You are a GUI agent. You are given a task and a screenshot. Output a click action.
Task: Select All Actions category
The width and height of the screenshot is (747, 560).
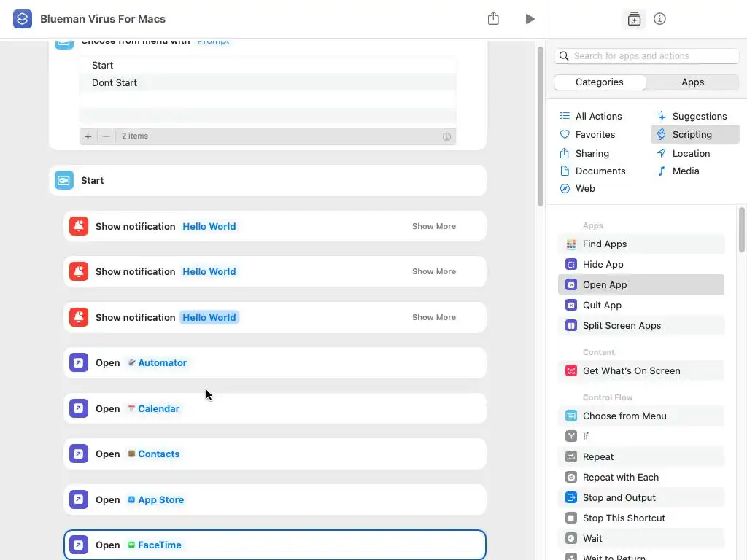(591, 116)
